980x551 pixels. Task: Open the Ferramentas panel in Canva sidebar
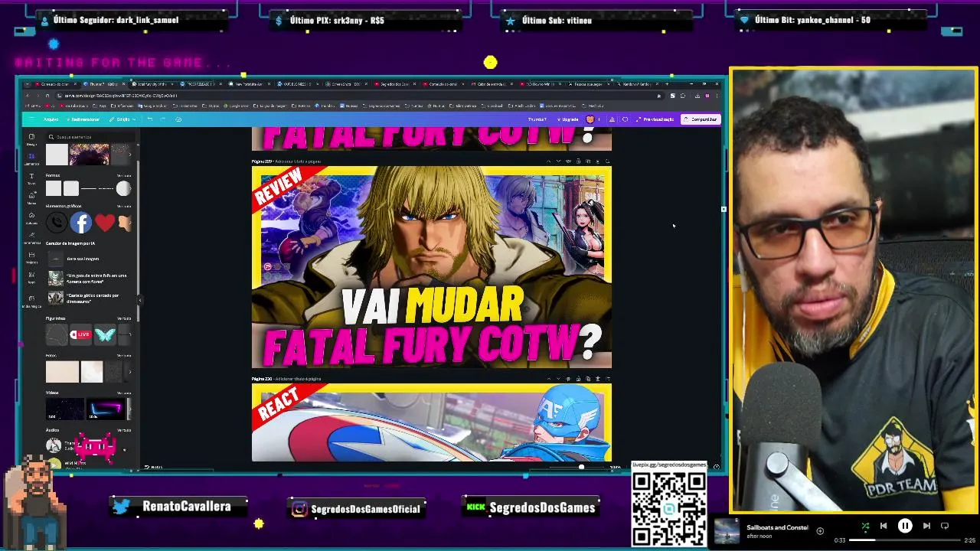pyautogui.click(x=31, y=237)
